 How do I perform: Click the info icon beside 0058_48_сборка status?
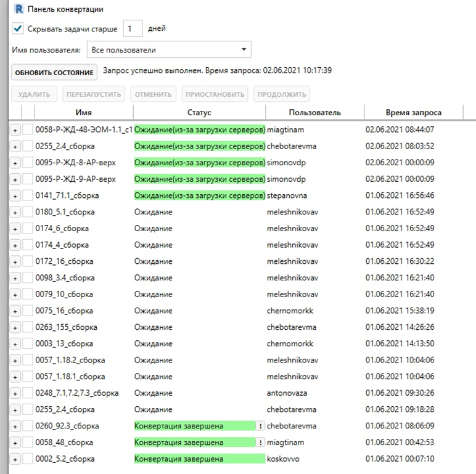coord(260,443)
